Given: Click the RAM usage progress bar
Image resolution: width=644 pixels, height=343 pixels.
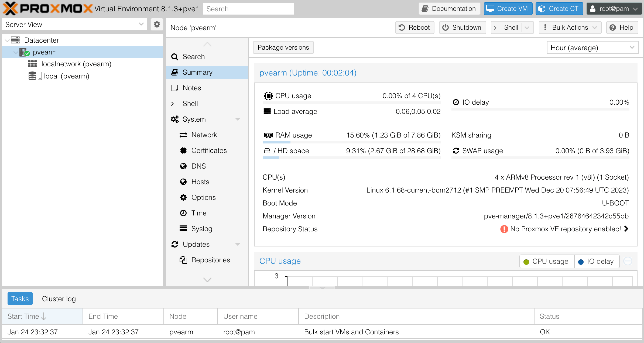Looking at the screenshot, I should coord(351,142).
